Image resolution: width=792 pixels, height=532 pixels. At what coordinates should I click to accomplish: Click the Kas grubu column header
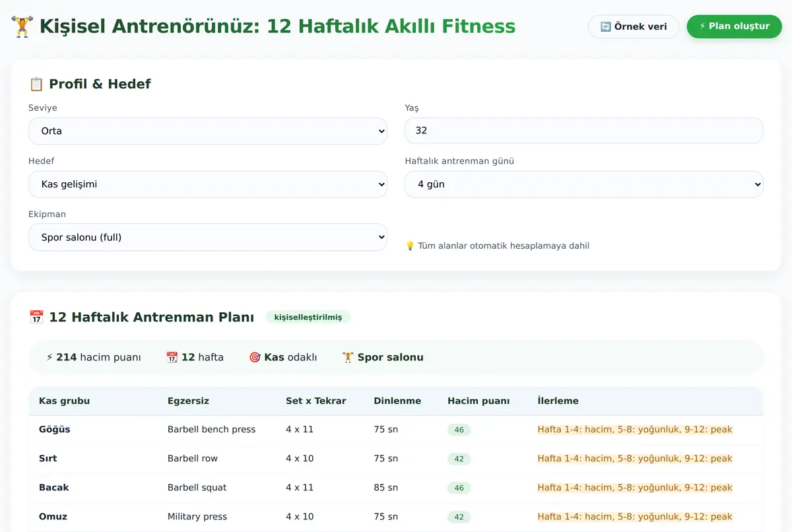tap(64, 401)
